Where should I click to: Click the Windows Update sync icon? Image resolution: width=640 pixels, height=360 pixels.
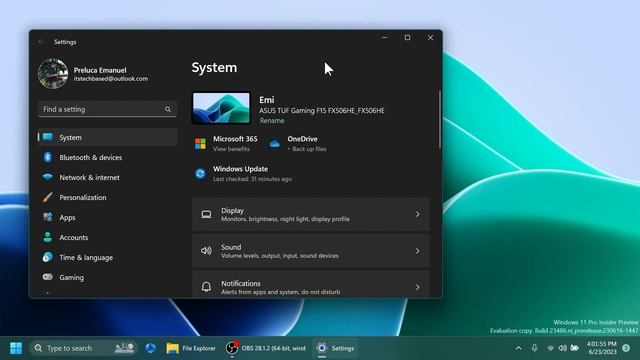(x=200, y=173)
